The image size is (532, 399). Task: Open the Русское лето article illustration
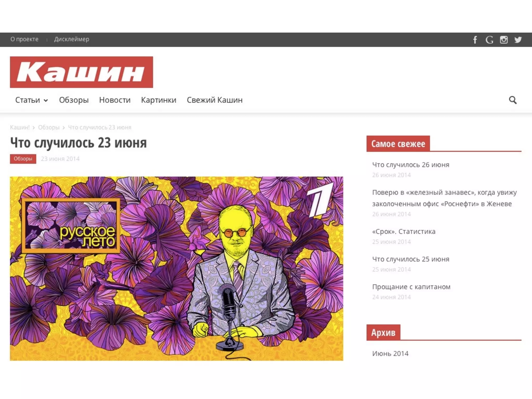(x=176, y=269)
